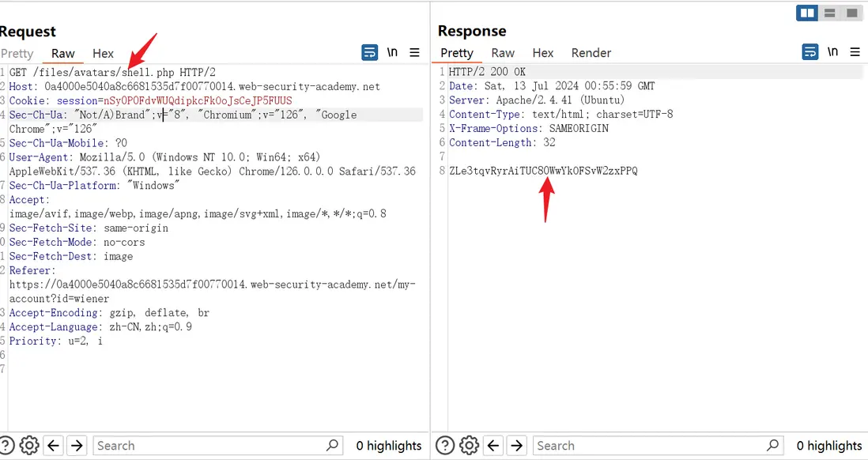Open the Hex tab in Response panel

[543, 53]
